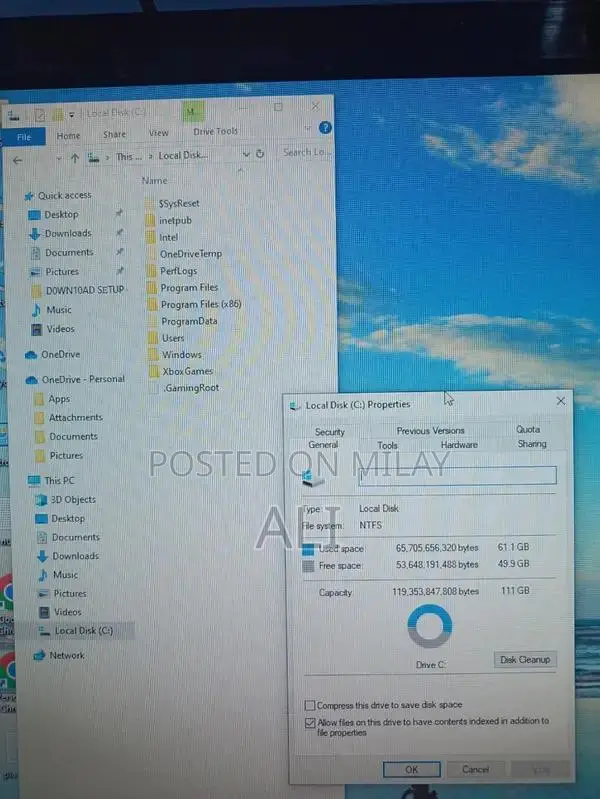Screen dimensions: 600x799
Task: Click the blue Help question mark icon
Action: (x=324, y=130)
